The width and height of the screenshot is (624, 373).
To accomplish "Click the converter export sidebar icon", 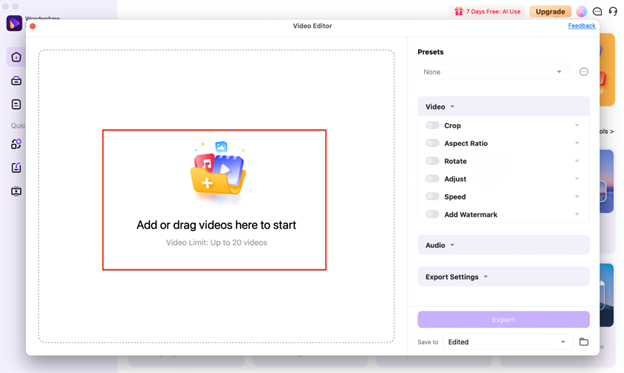I will [x=16, y=168].
